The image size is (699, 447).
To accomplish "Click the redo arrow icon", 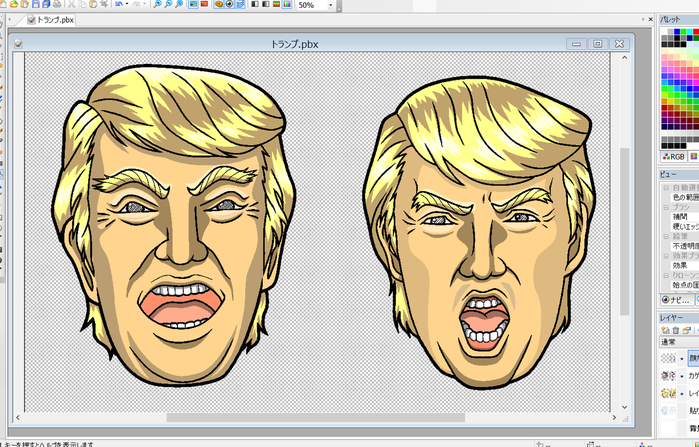I will [x=136, y=4].
